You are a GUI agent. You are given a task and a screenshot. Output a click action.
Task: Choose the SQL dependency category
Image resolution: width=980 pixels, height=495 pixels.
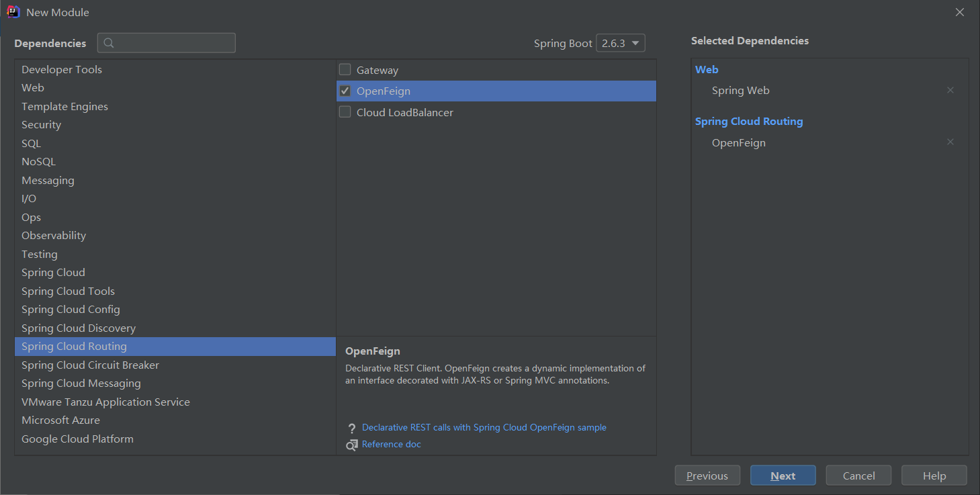(x=31, y=143)
